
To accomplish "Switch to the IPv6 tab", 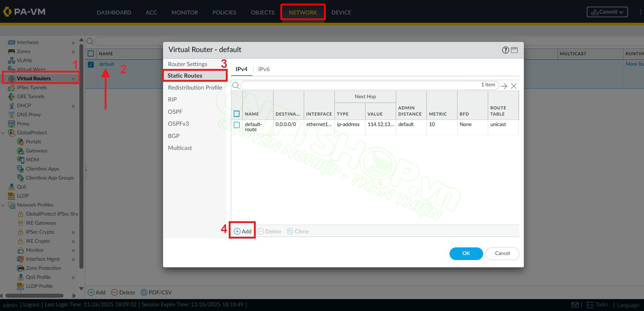I will tap(264, 69).
